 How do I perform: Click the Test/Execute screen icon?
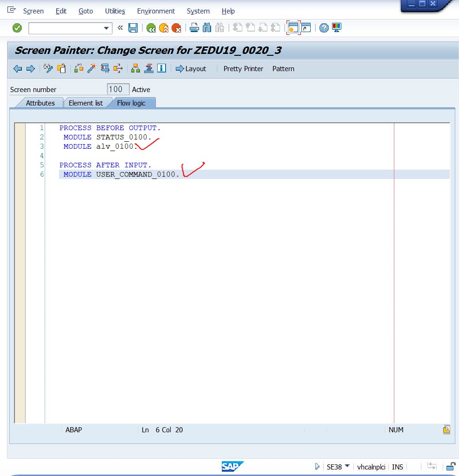tap(105, 69)
